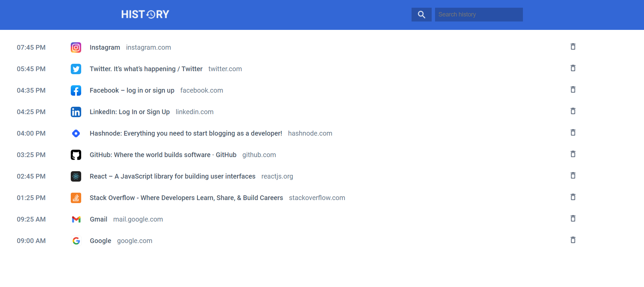This screenshot has height=287, width=644.
Task: Open the Twitter page title link
Action: [146, 69]
